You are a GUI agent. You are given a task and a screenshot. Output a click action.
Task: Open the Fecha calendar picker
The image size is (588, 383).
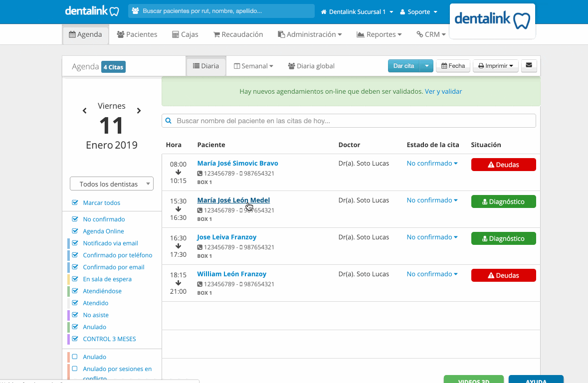click(x=453, y=66)
